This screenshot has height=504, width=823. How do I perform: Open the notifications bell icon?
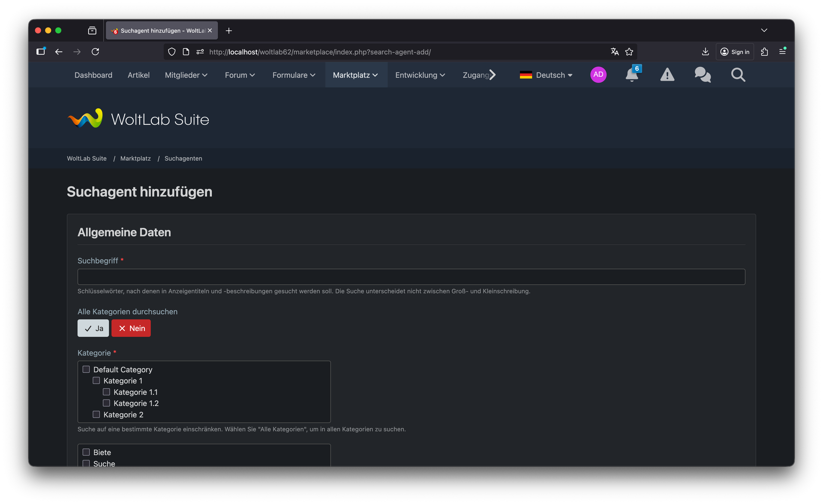pyautogui.click(x=631, y=75)
